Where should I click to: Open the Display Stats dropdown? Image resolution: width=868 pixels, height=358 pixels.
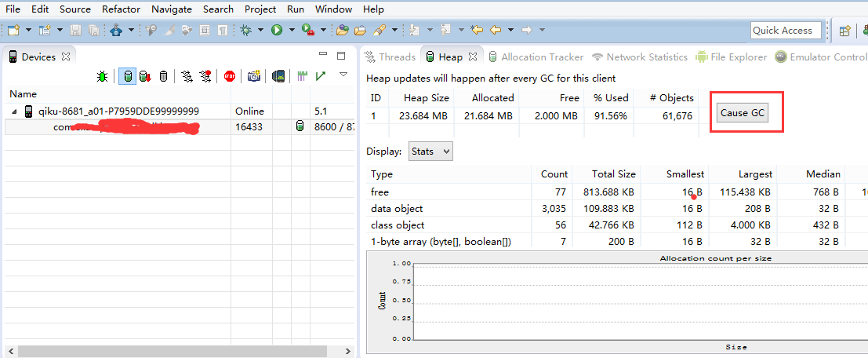tap(431, 151)
